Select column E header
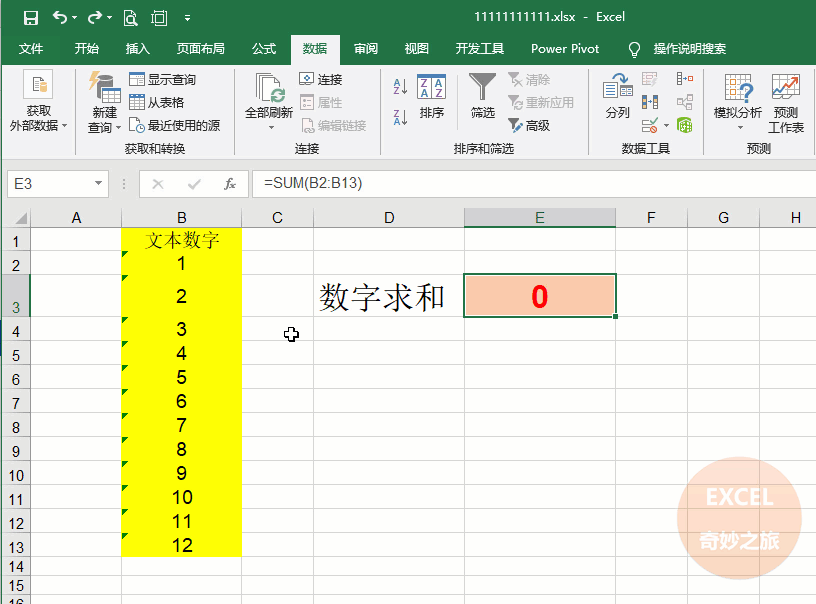The image size is (816, 604). point(540,217)
